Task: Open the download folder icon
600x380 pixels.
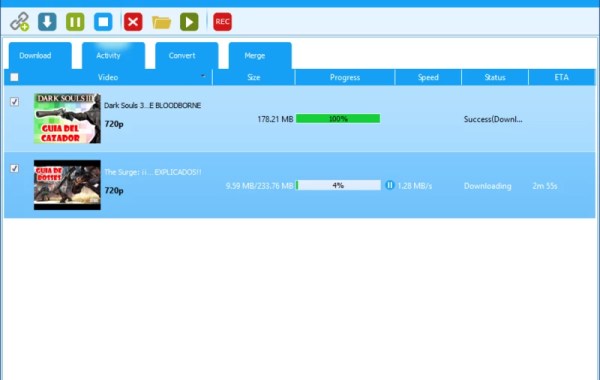Action: [161, 22]
